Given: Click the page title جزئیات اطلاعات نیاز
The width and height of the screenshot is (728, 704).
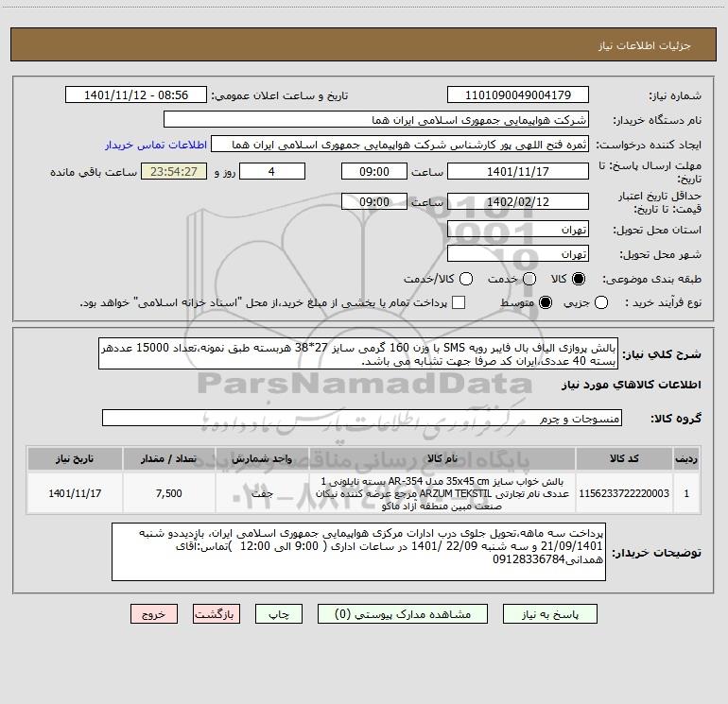Looking at the screenshot, I should pyautogui.click(x=645, y=45).
